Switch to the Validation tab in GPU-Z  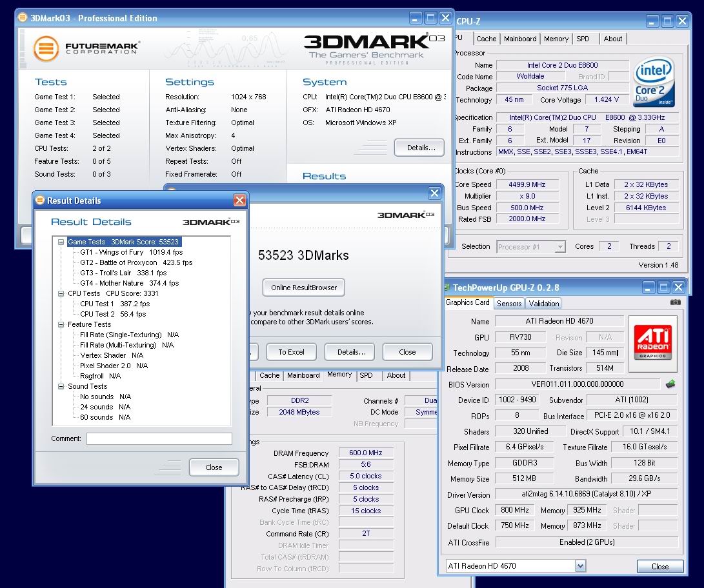pos(544,304)
